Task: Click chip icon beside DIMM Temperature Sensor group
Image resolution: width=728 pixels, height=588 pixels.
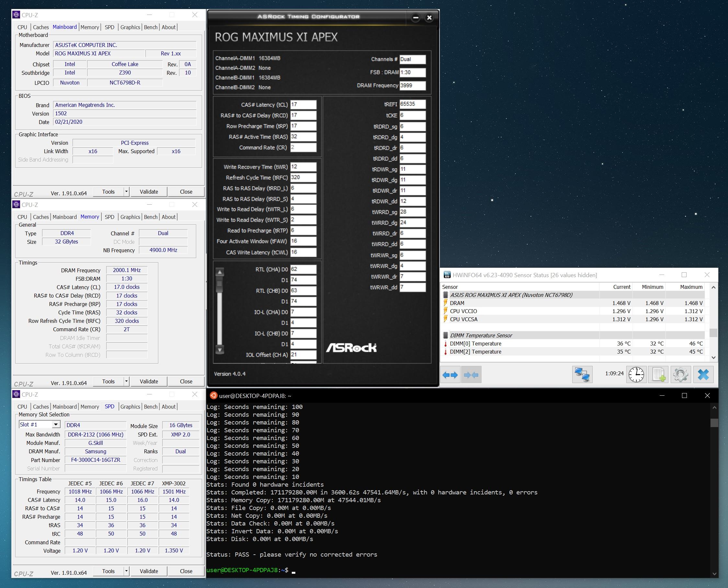Action: tap(446, 335)
